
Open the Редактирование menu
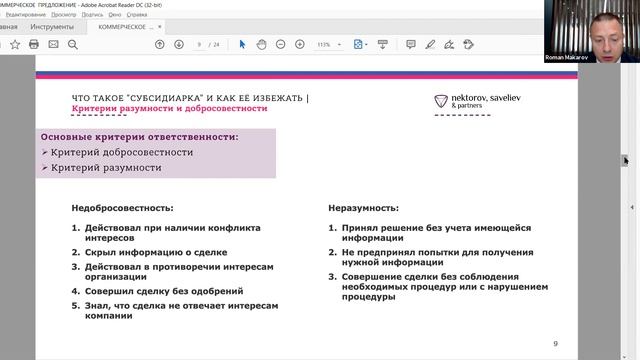point(26,15)
